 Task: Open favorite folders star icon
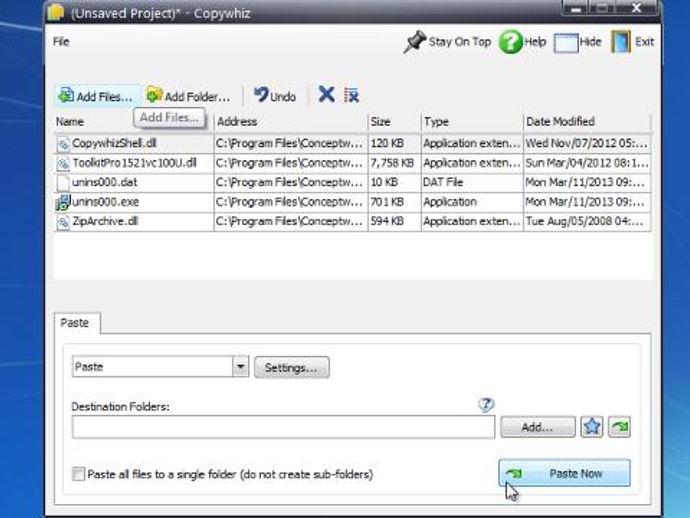(x=591, y=426)
